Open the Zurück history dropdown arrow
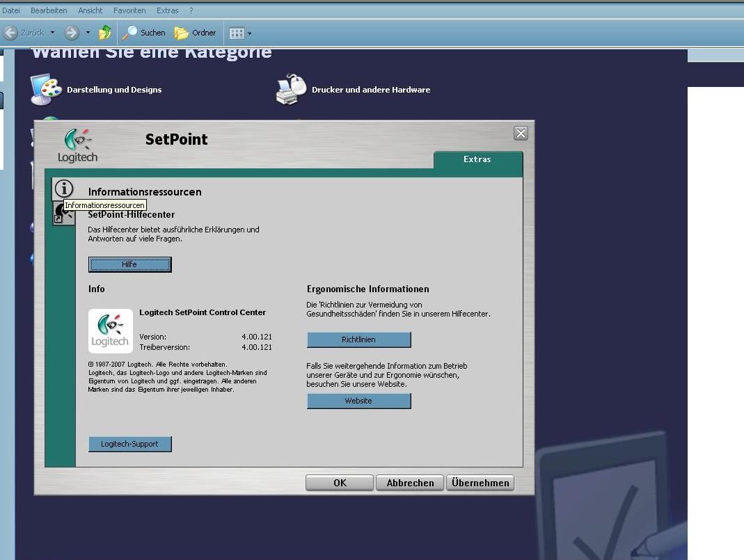744x560 pixels. coord(52,33)
